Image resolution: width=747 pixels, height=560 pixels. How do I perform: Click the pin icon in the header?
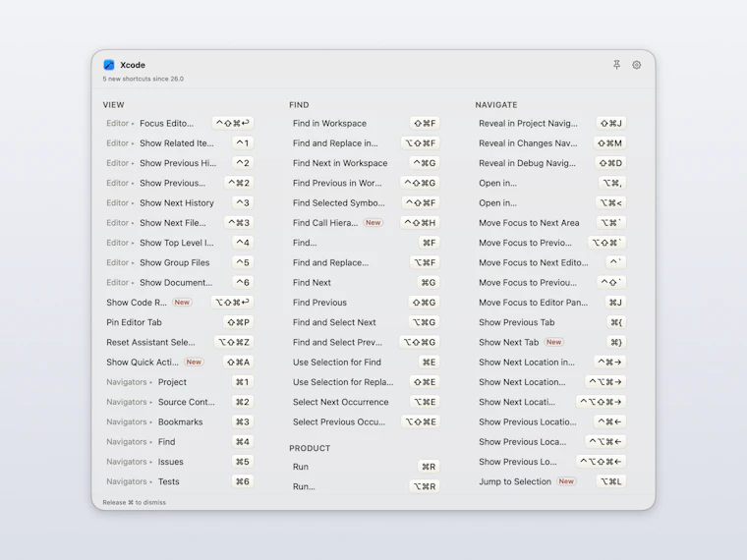click(x=616, y=65)
